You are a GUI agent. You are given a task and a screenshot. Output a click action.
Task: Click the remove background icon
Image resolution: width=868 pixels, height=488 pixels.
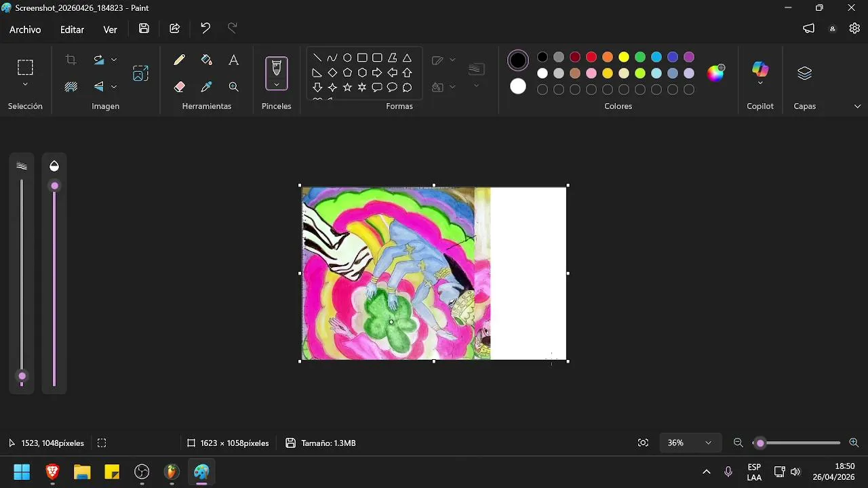tap(71, 86)
